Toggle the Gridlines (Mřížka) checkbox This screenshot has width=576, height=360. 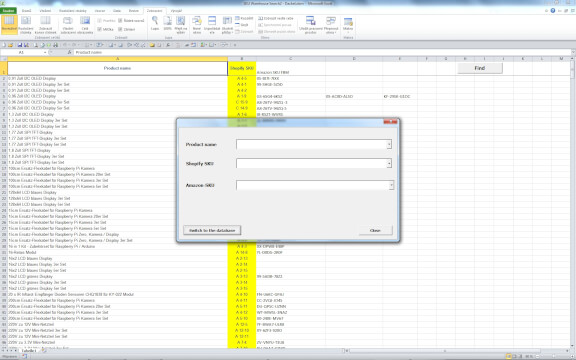(100, 29)
